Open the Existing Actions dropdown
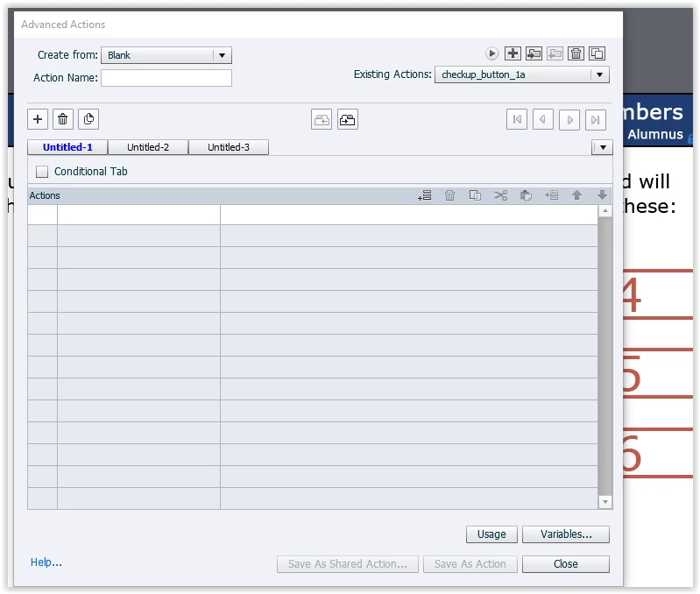 pyautogui.click(x=522, y=74)
